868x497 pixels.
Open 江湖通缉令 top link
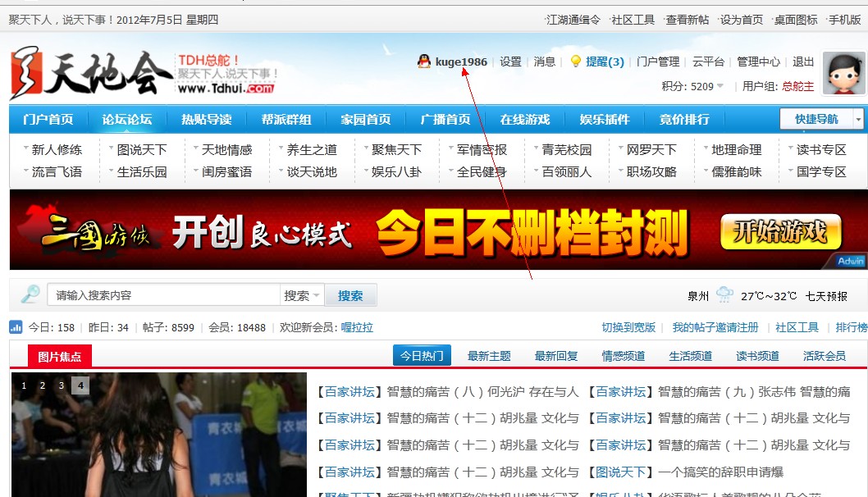pos(573,20)
